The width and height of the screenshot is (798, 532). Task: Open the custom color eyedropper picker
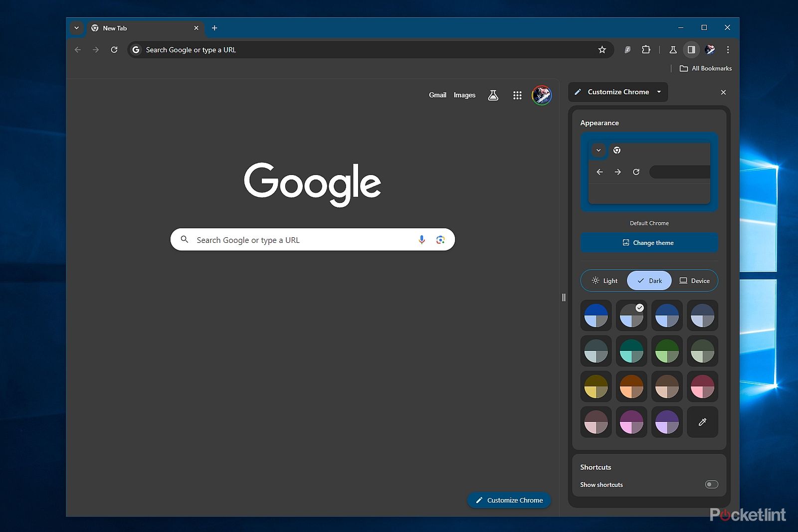(702, 422)
